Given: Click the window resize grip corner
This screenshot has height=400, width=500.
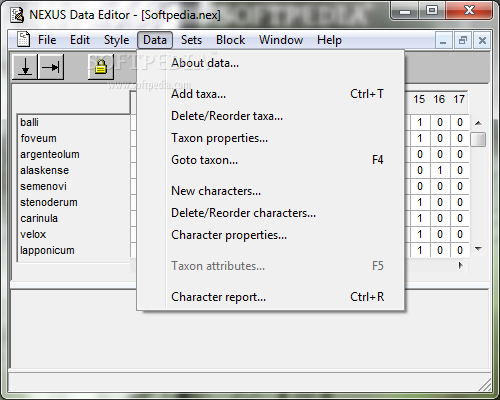Looking at the screenshot, I should (x=485, y=385).
